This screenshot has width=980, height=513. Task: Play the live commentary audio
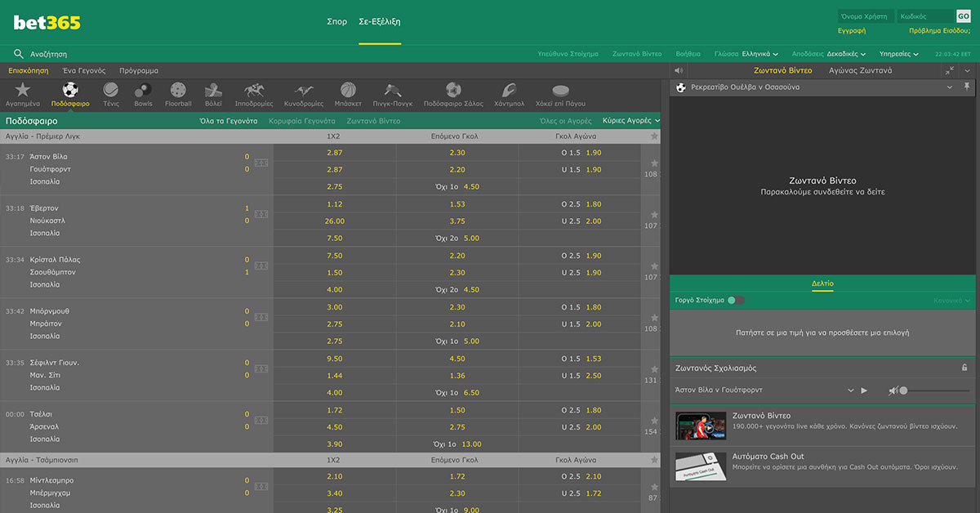point(864,390)
